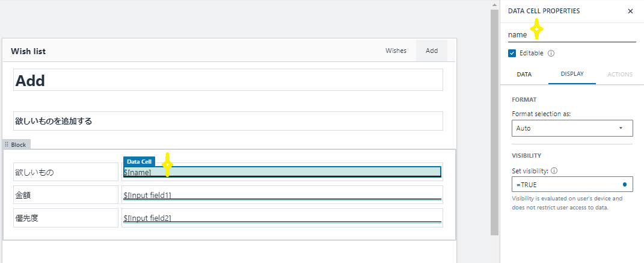Click the blue dot in visibility field

tap(625, 184)
